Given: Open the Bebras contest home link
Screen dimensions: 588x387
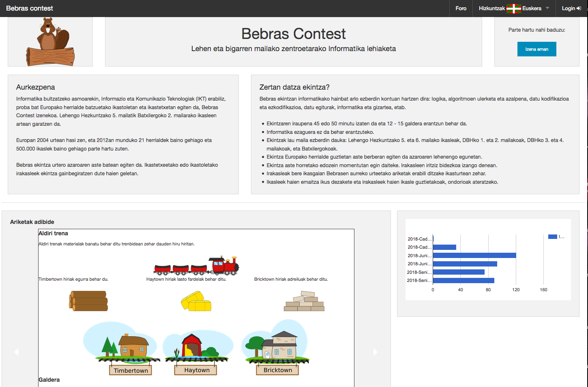Looking at the screenshot, I should click(30, 9).
